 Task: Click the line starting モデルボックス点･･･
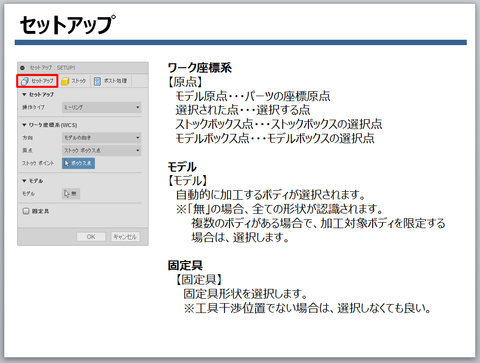pyautogui.click(x=275, y=138)
